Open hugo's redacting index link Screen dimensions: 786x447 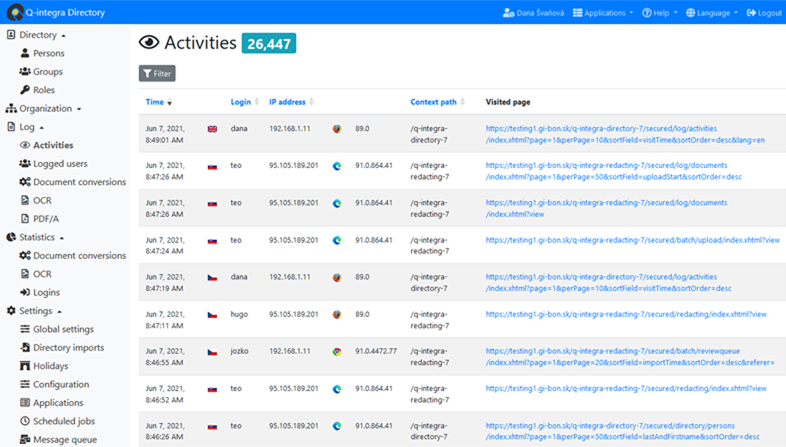626,315
